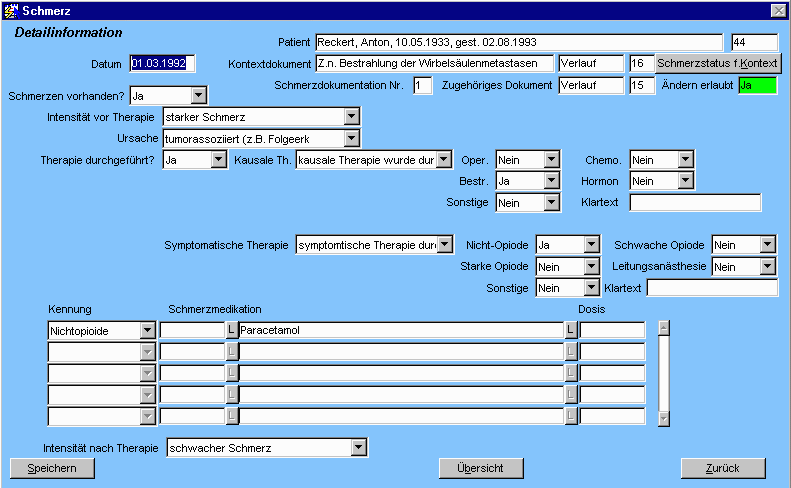The image size is (791, 488).
Task: Open the Ursache dropdown list
Action: pos(351,138)
